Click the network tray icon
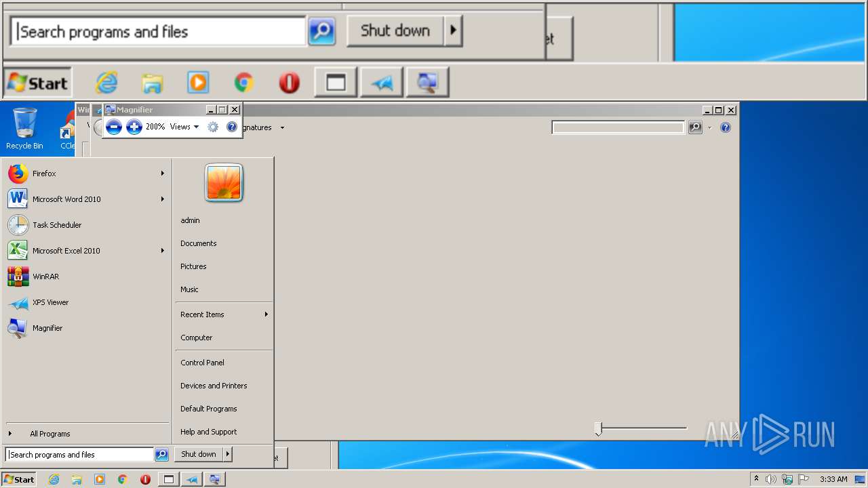 [787, 479]
